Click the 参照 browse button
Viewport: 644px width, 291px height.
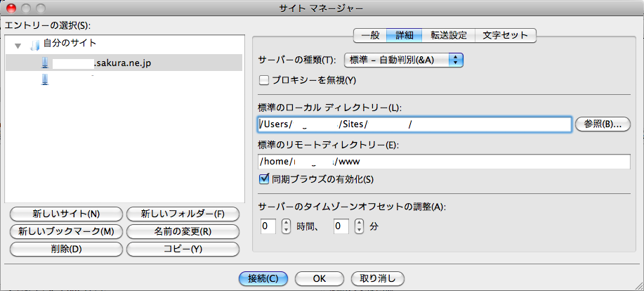(x=603, y=124)
